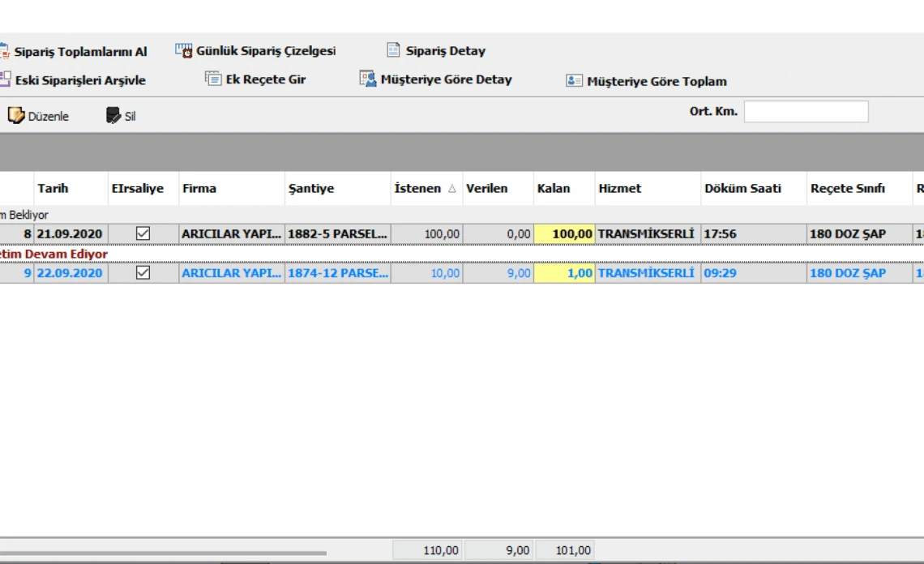
Task: Select the 1882-5 PARSEL şantiye cell
Action: point(337,233)
